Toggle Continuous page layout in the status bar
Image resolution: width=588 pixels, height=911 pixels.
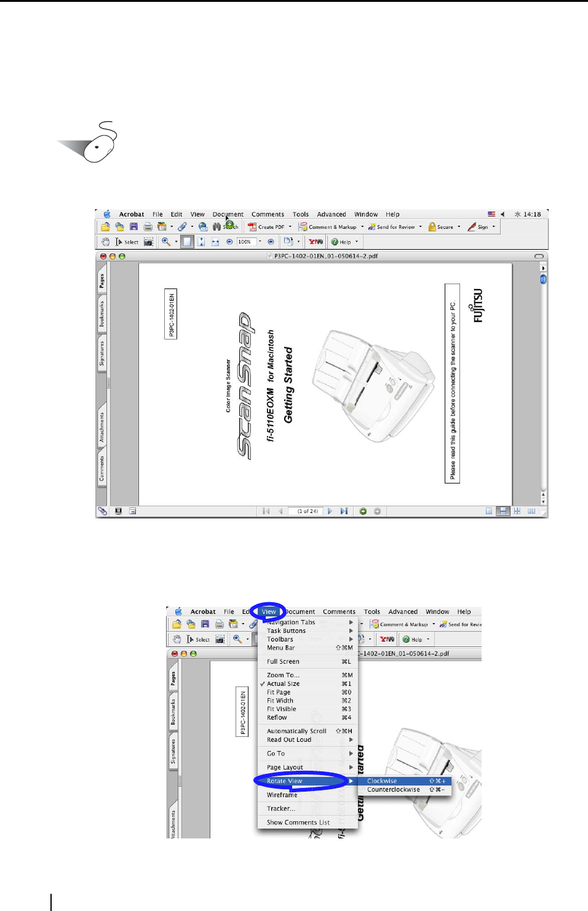point(503,511)
